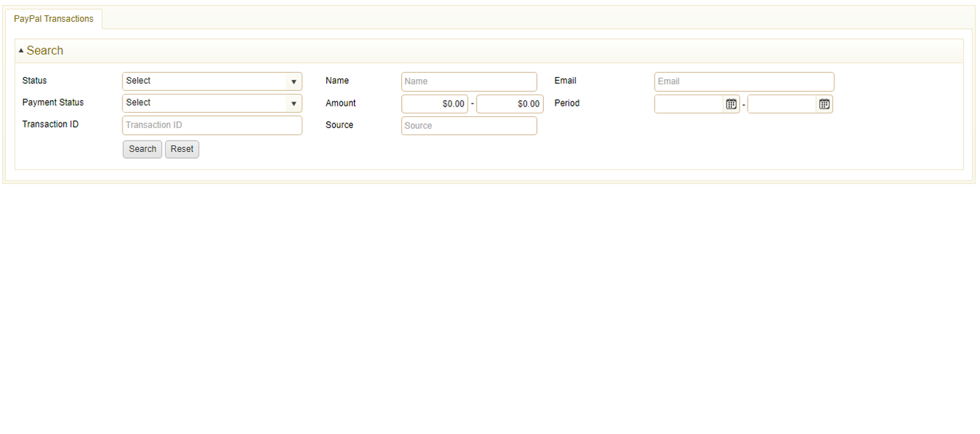Click the maximum Amount field

click(510, 104)
